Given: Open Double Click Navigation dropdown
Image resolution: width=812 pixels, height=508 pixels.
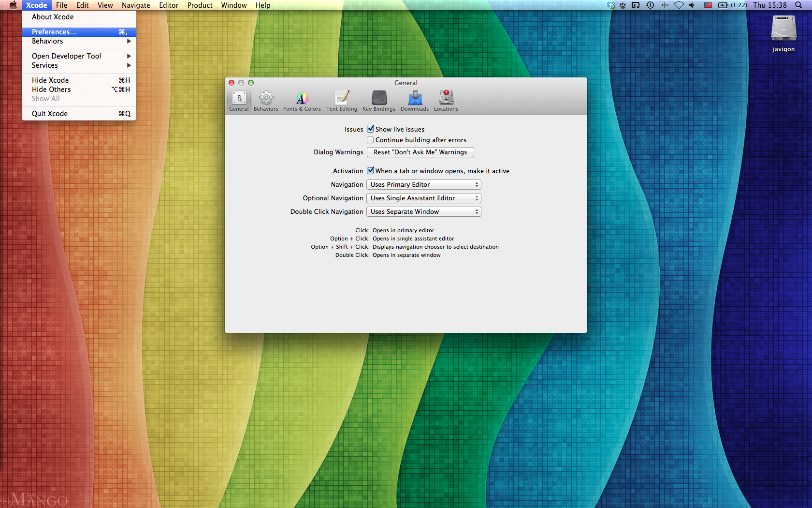Looking at the screenshot, I should click(x=424, y=211).
